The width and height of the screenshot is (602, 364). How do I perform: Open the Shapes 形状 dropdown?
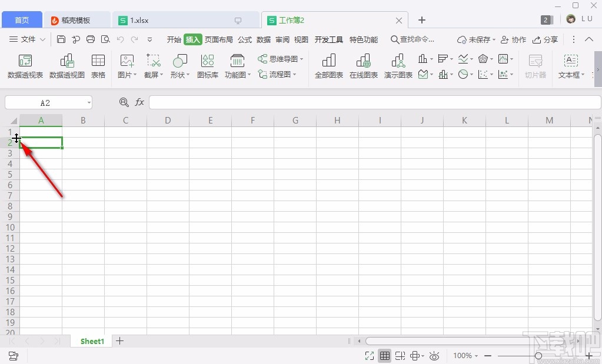(x=179, y=66)
